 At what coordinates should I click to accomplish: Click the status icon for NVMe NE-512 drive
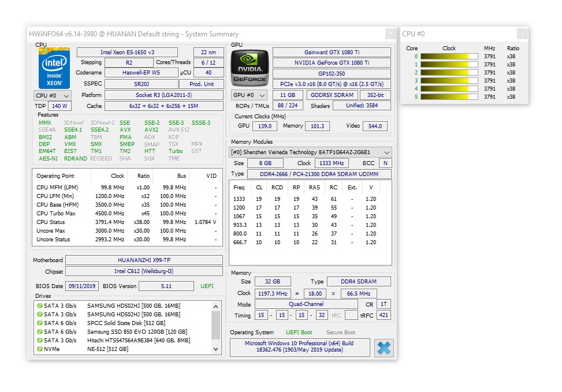(x=40, y=349)
